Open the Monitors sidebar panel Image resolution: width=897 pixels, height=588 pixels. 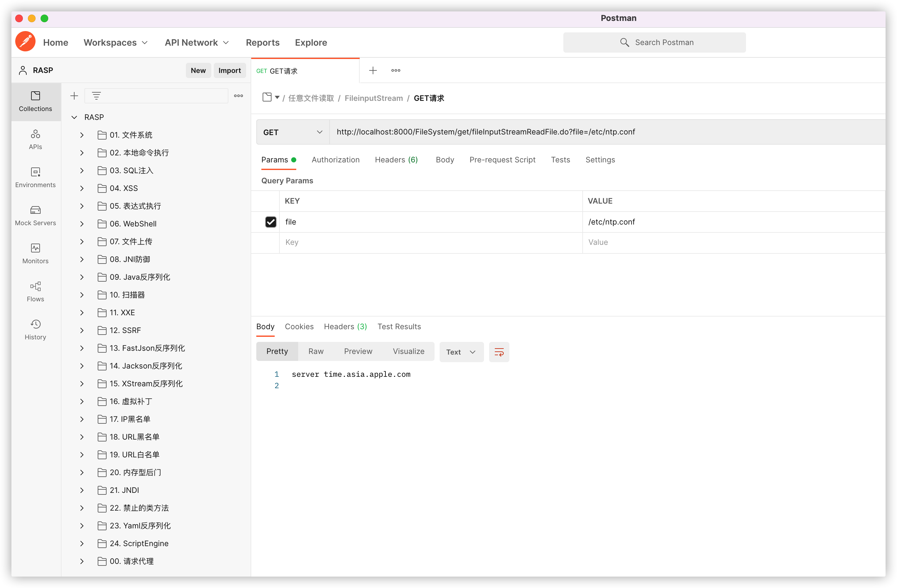(x=36, y=253)
